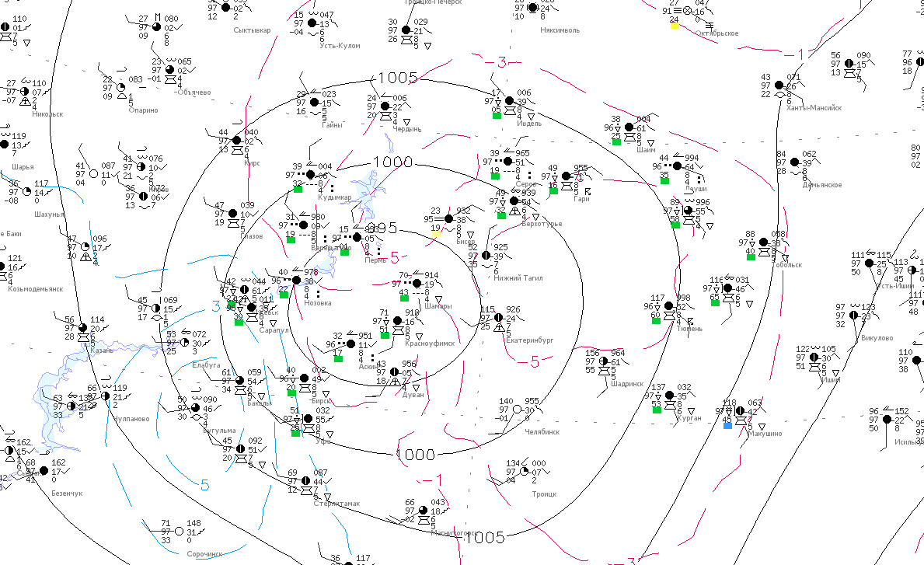Click the Няксимволь station name
924x565 pixels.
(560, 30)
